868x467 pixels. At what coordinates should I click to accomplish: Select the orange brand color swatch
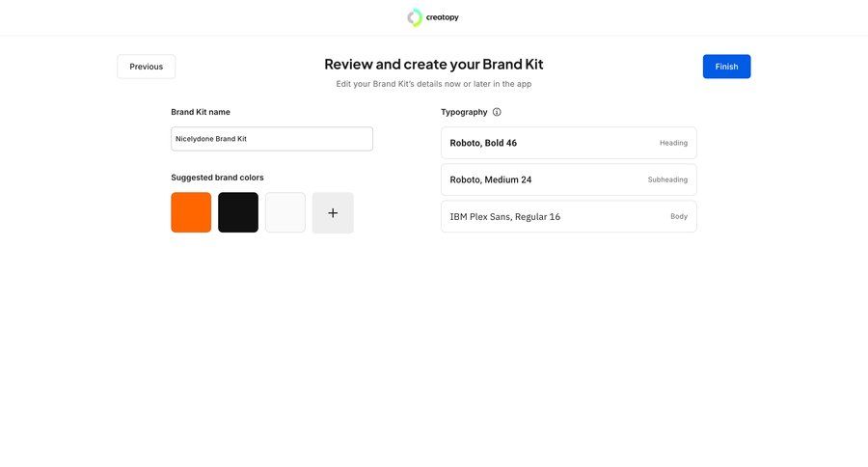(191, 213)
